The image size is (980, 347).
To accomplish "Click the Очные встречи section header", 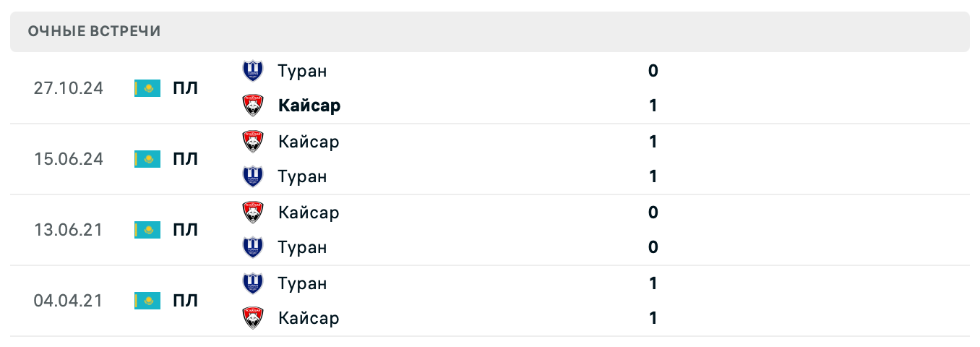I will (94, 31).
